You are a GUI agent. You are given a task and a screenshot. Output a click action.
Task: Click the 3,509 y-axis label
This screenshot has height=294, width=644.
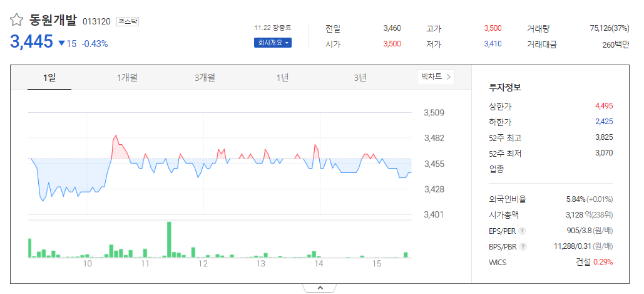(434, 112)
